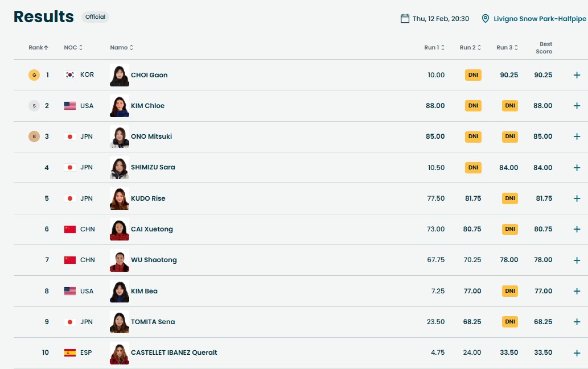
Task: Expand KIM Chloe's row with plus icon
Action: point(577,106)
